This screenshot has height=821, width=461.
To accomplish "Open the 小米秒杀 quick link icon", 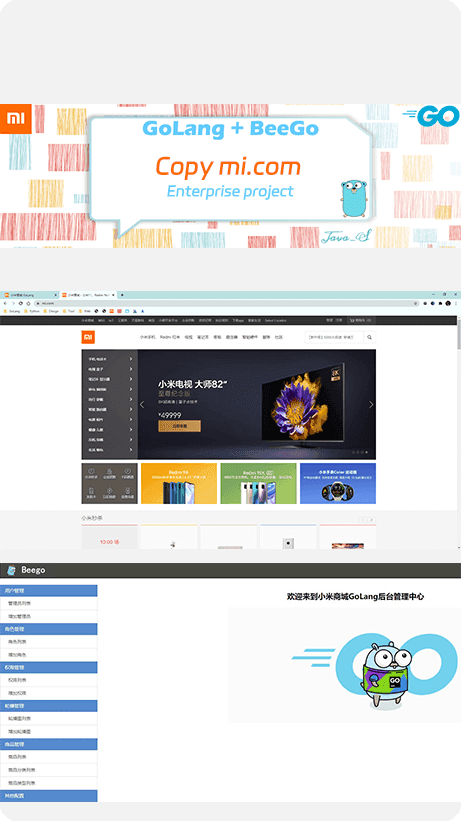I will [91, 473].
